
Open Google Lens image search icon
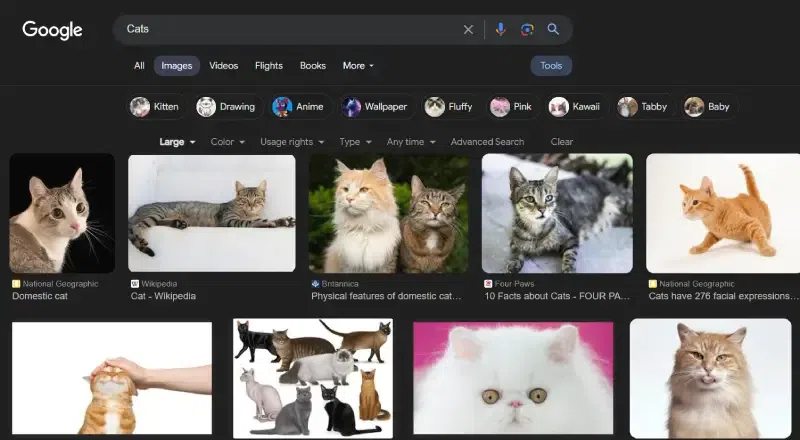click(527, 30)
